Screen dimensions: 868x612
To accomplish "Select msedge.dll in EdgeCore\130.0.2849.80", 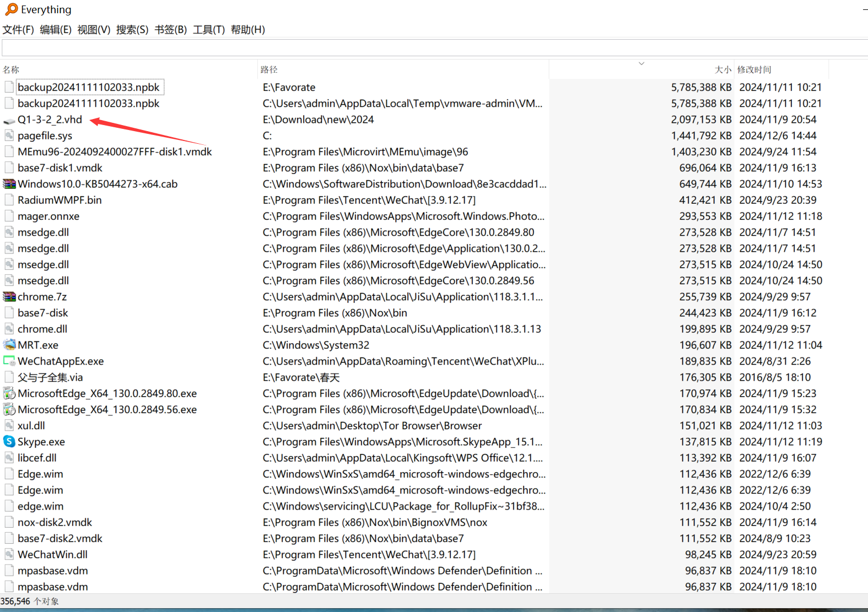I will tap(43, 232).
